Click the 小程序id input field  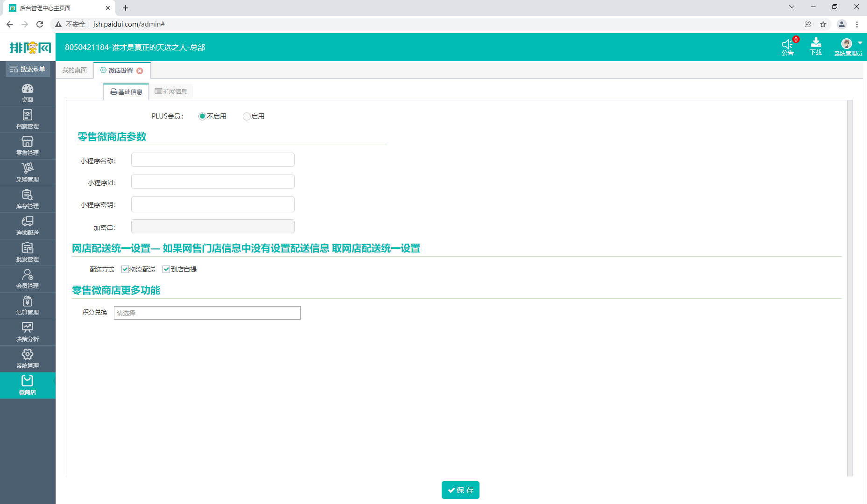(x=212, y=182)
